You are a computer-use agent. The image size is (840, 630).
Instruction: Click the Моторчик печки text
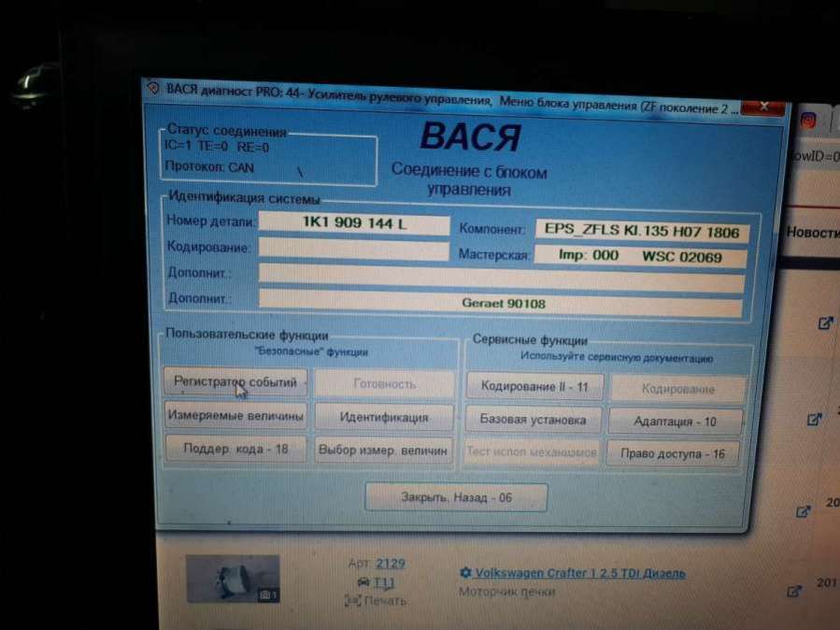tap(506, 592)
